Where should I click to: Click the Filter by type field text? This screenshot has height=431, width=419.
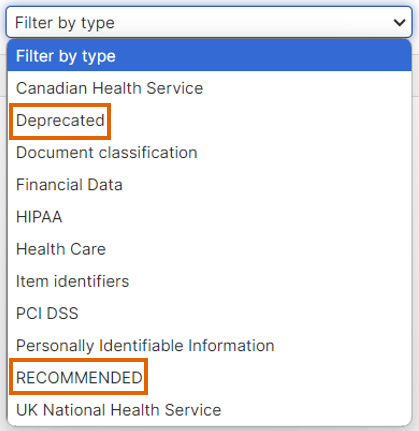click(65, 23)
